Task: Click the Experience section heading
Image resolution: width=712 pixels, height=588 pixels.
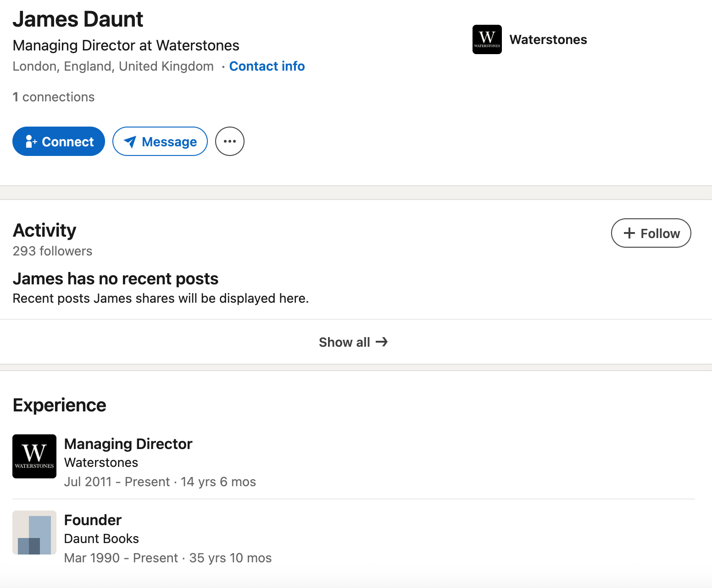Action: point(60,405)
